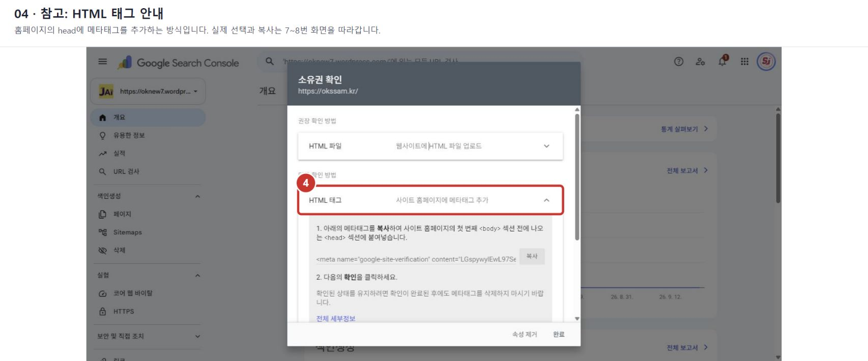Image resolution: width=868 pixels, height=361 pixels.
Task: Select 페이지 in the sidebar
Action: click(148, 214)
